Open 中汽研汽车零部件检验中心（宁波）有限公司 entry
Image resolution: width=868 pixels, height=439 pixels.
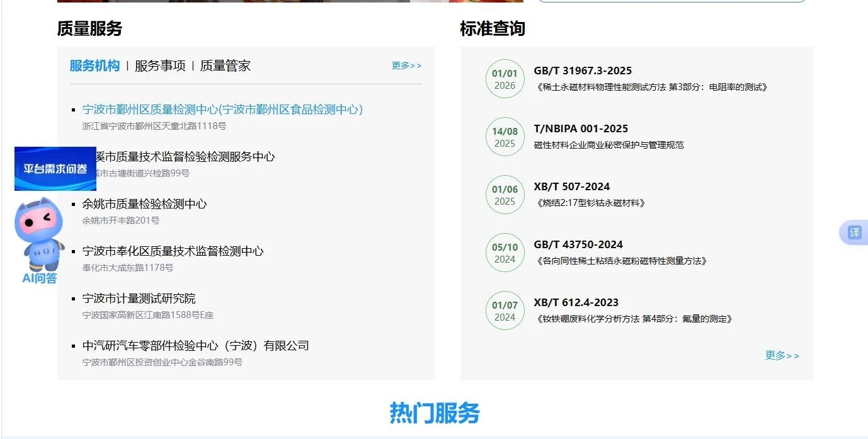pos(195,346)
